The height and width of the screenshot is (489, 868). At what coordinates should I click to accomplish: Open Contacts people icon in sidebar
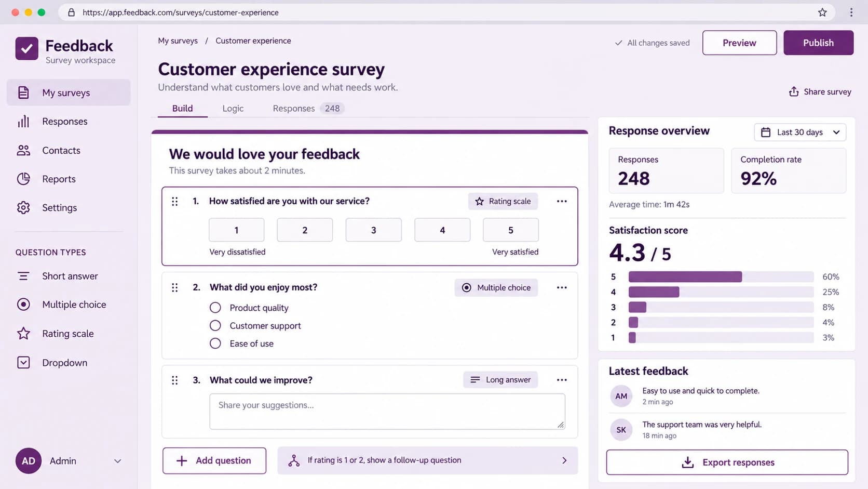pyautogui.click(x=23, y=150)
